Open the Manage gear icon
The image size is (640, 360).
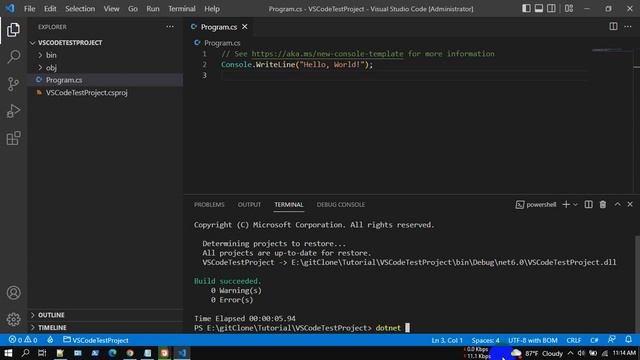click(x=13, y=319)
